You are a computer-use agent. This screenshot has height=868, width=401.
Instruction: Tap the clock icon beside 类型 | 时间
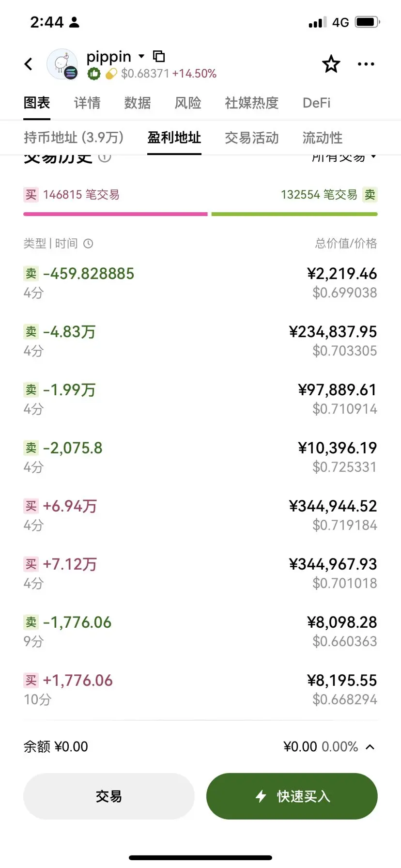coord(88,243)
